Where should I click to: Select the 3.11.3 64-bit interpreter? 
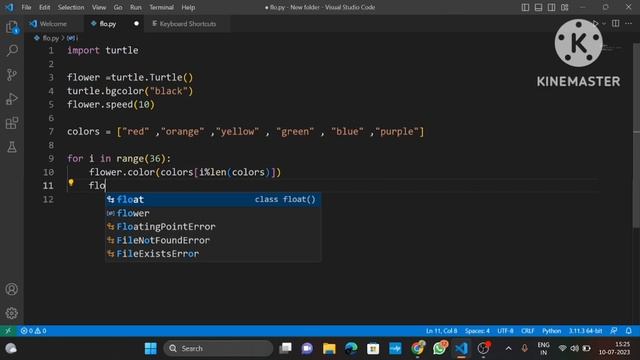click(x=585, y=331)
